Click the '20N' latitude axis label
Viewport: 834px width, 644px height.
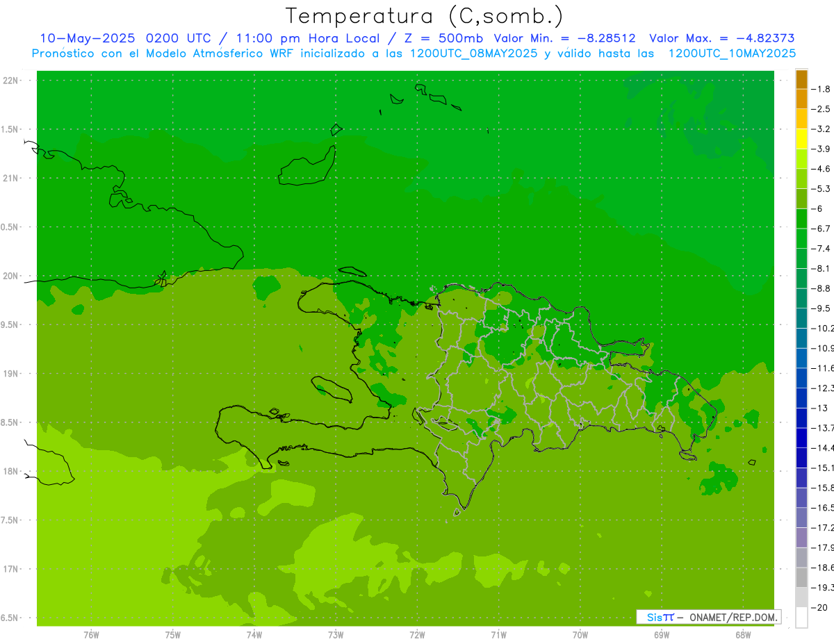(x=11, y=276)
